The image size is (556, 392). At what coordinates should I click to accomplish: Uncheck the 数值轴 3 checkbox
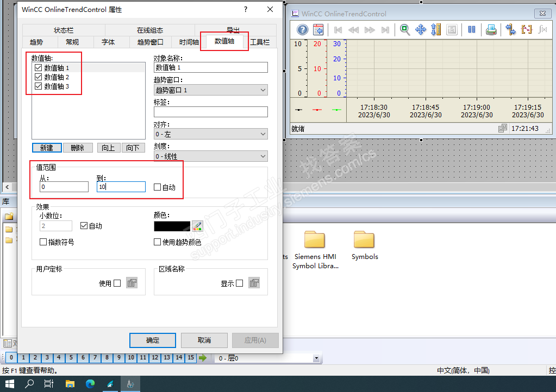tap(38, 86)
